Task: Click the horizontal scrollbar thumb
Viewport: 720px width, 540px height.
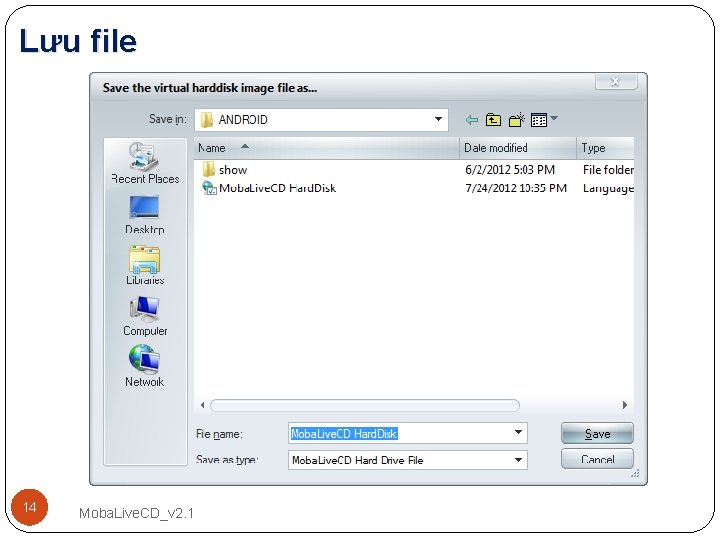Action: pyautogui.click(x=365, y=405)
